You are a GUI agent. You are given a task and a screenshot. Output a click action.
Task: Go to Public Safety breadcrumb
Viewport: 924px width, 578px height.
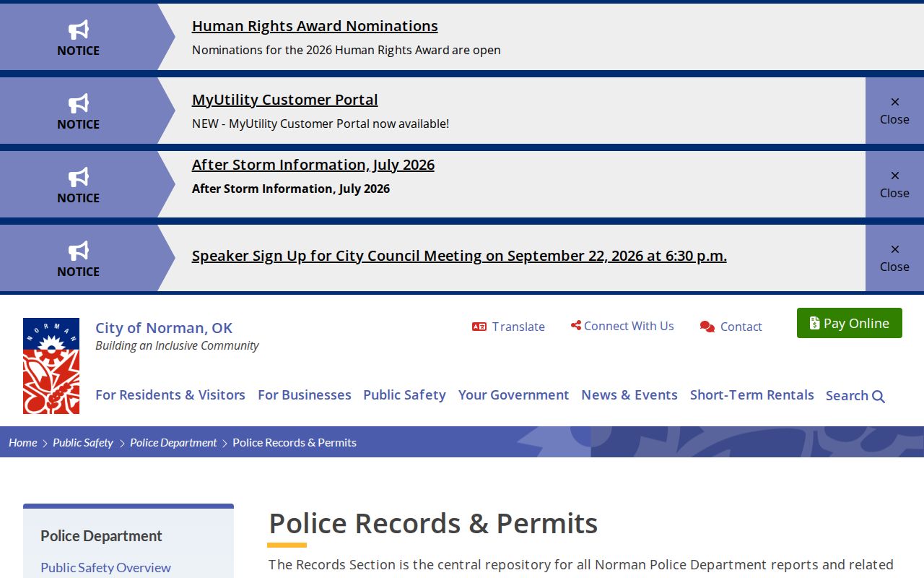coord(83,442)
